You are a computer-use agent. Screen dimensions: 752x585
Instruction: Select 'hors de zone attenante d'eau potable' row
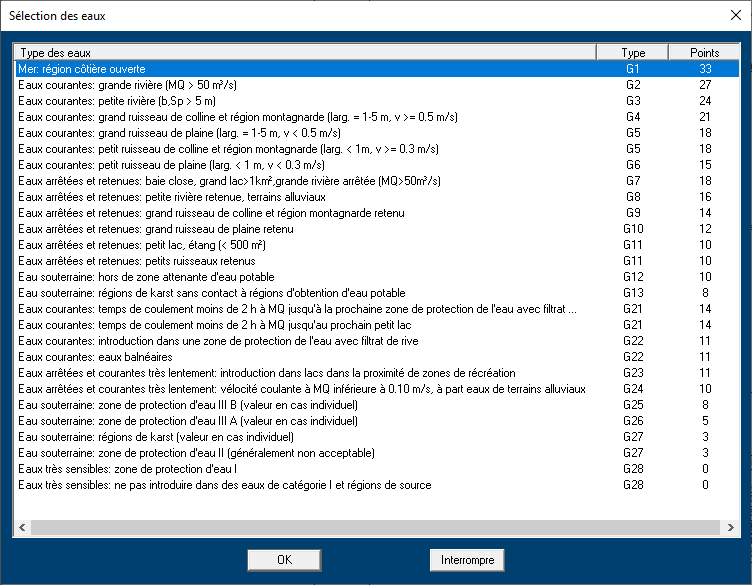[x=377, y=277]
